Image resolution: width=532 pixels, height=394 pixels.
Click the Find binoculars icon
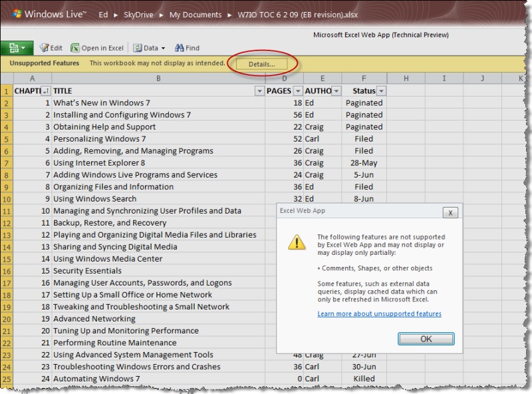point(179,48)
